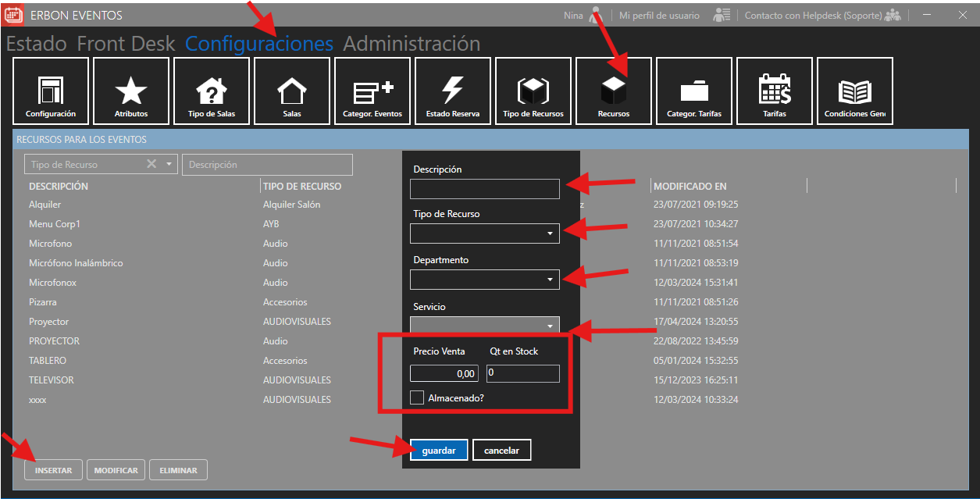Open Categor. Eventos tile

[x=372, y=91]
